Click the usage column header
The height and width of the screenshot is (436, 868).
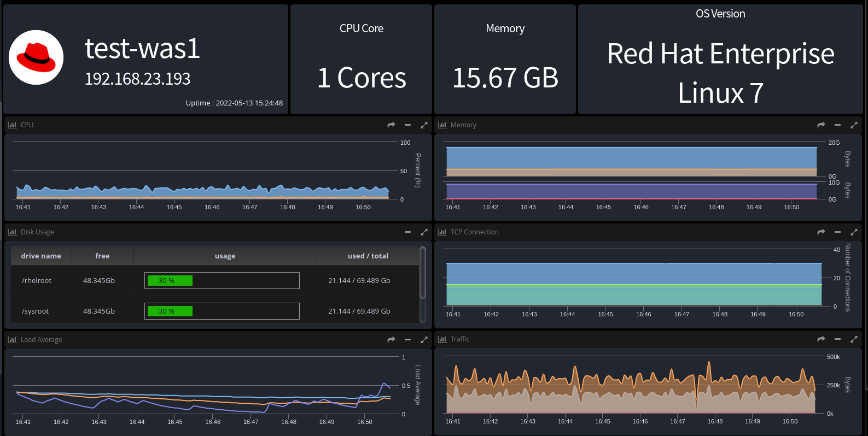click(225, 256)
